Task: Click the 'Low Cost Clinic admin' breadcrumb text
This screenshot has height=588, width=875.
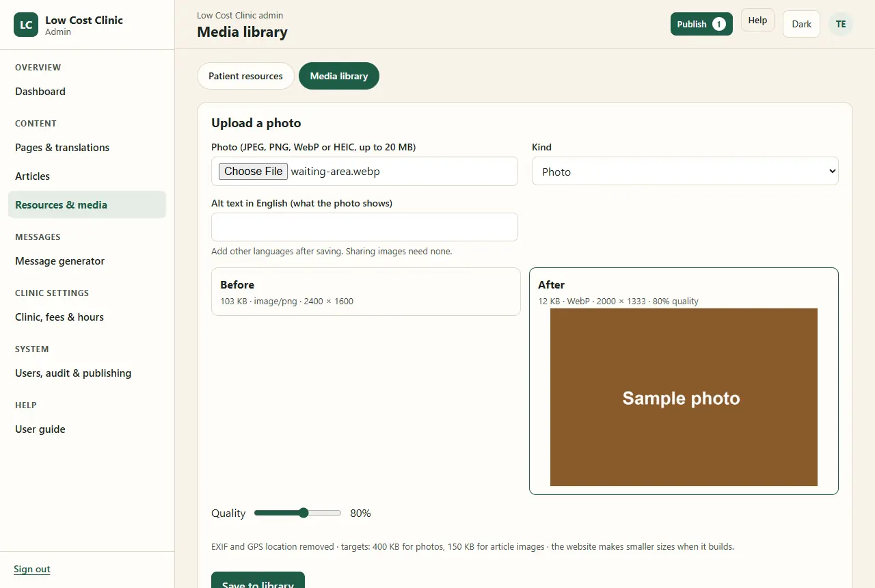Action: 240,15
